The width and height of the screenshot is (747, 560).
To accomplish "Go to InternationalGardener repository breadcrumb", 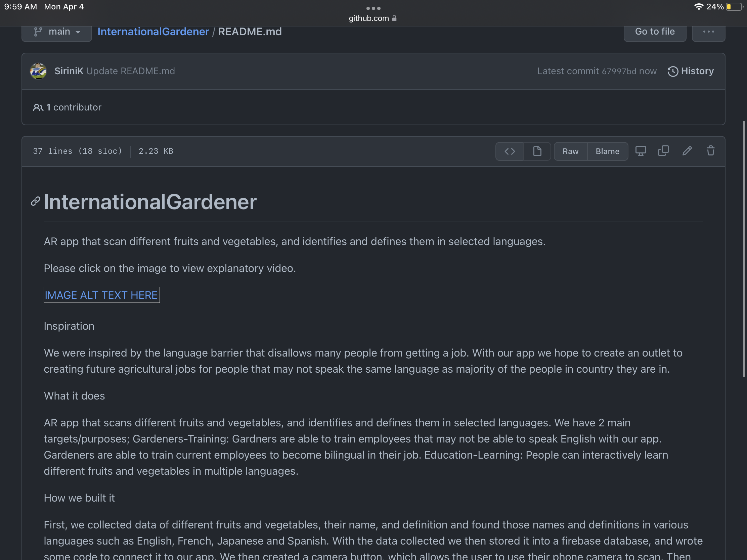I will (x=153, y=32).
